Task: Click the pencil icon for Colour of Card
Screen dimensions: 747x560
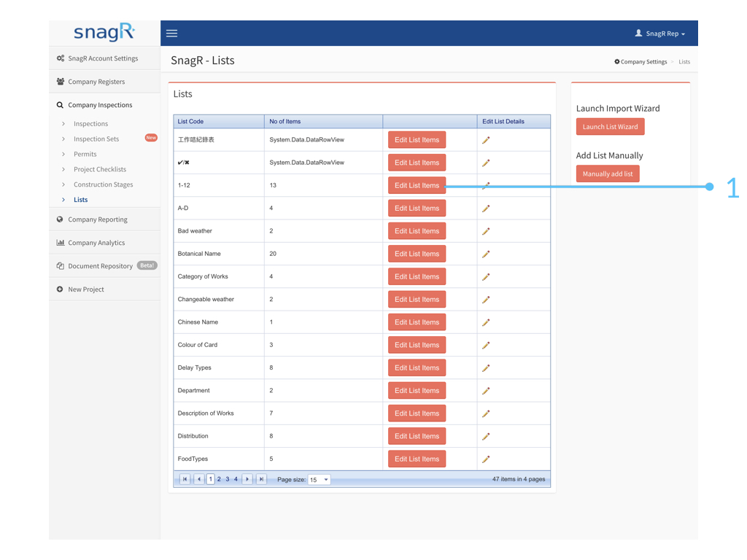Action: [x=486, y=345]
